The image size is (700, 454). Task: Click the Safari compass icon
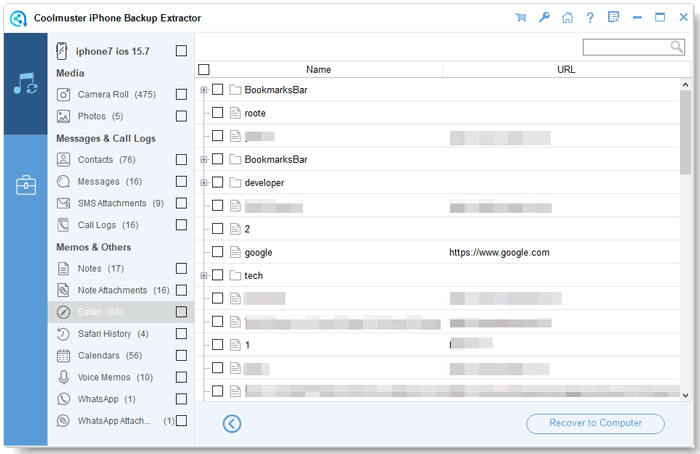(x=63, y=312)
